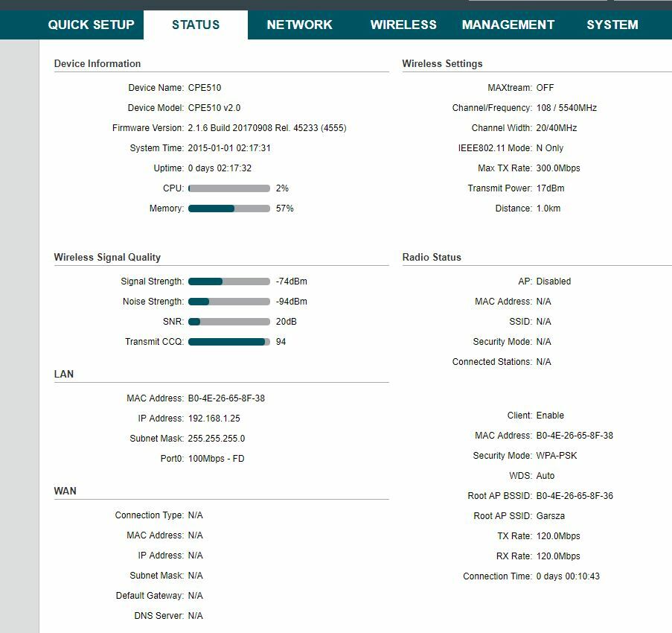Click distance value 1.0km
672x633 pixels.
pyautogui.click(x=548, y=209)
